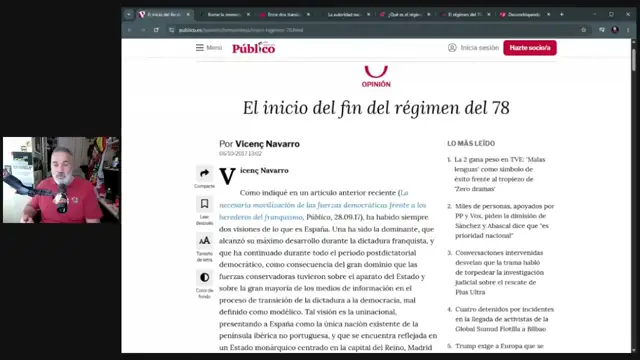Click the OPINIÓN section link
The image size is (640, 360).
pyautogui.click(x=376, y=84)
